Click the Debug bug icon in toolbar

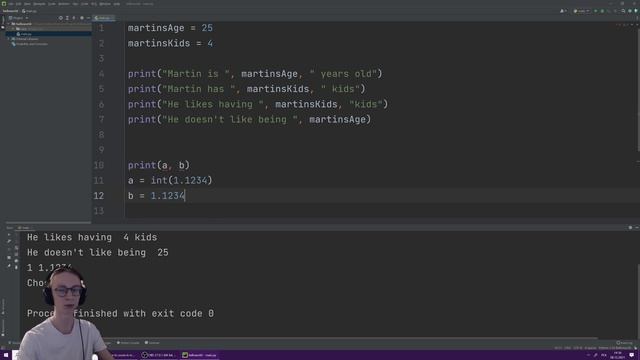pyautogui.click(x=602, y=11)
